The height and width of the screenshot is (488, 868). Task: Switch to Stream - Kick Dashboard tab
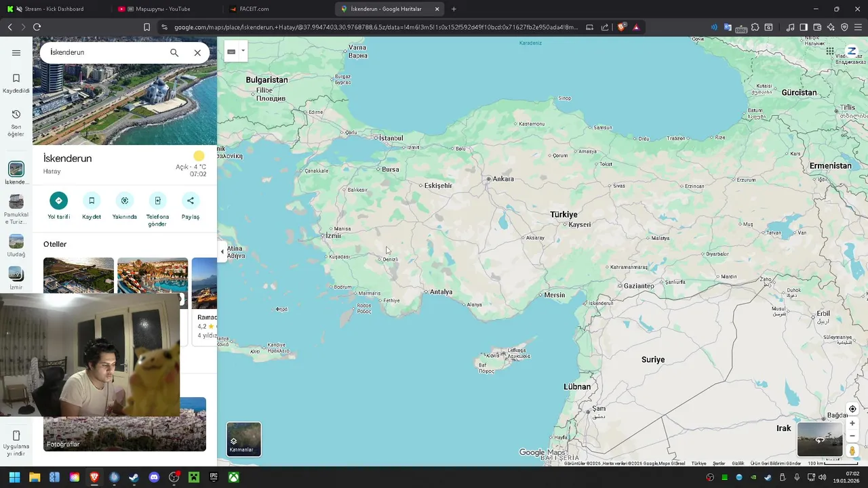(x=54, y=9)
